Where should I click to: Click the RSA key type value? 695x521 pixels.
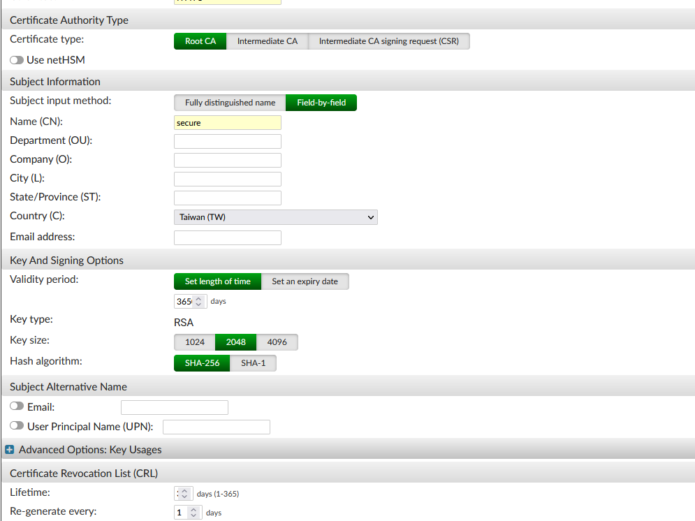[x=184, y=322]
